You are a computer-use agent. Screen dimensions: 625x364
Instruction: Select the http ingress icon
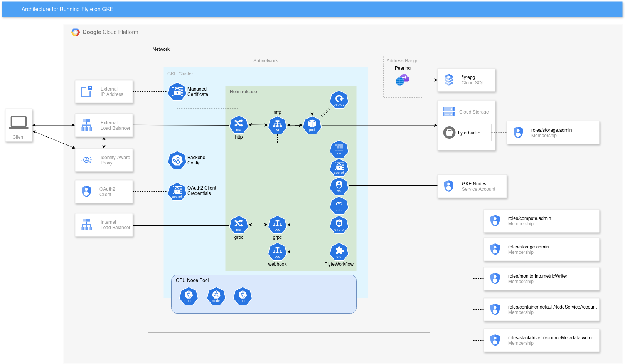pos(239,125)
